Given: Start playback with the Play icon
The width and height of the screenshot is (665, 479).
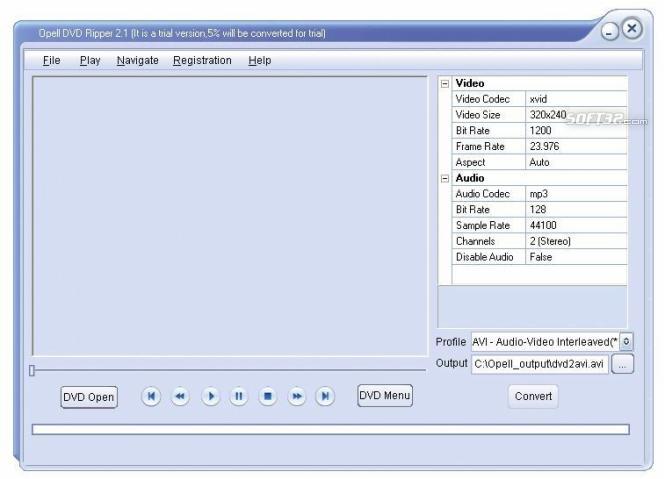Looking at the screenshot, I should (x=210, y=396).
